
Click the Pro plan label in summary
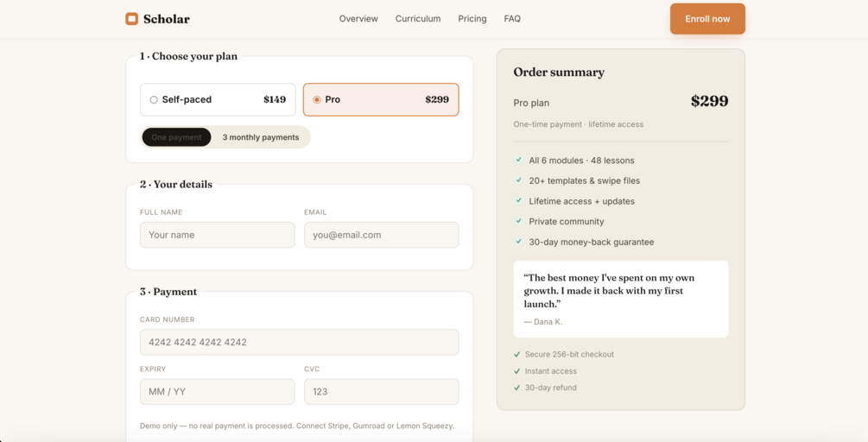pyautogui.click(x=531, y=104)
